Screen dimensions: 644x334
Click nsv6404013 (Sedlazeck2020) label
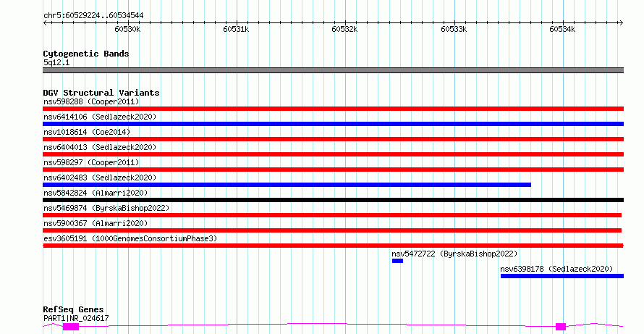tap(100, 147)
